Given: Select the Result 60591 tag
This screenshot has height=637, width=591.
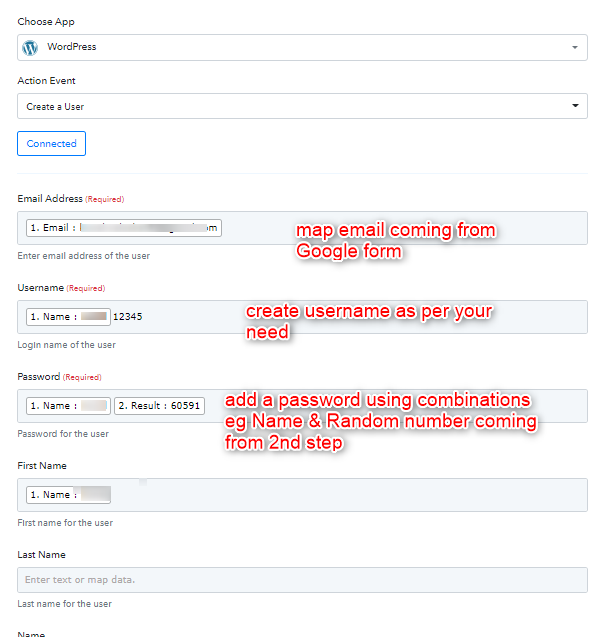Looking at the screenshot, I should (159, 405).
